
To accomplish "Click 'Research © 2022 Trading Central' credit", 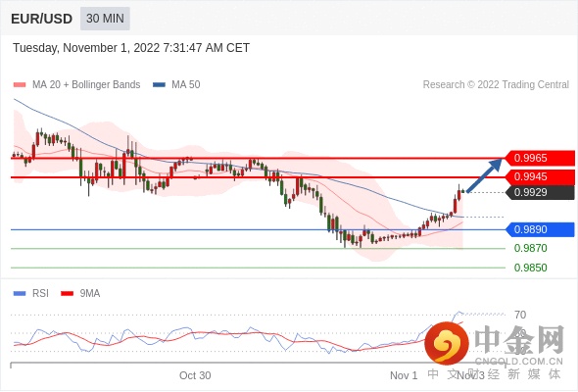I will click(x=496, y=85).
